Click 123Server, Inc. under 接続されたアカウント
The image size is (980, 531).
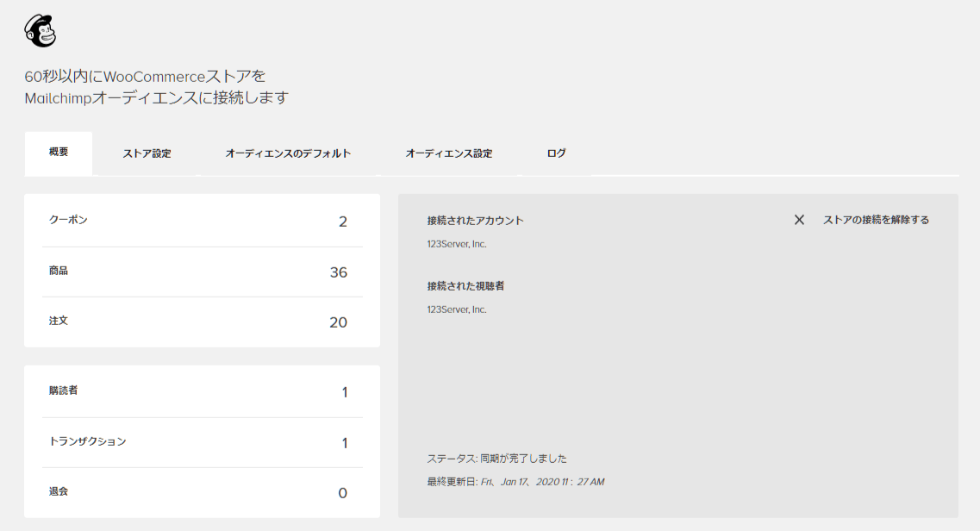click(457, 244)
